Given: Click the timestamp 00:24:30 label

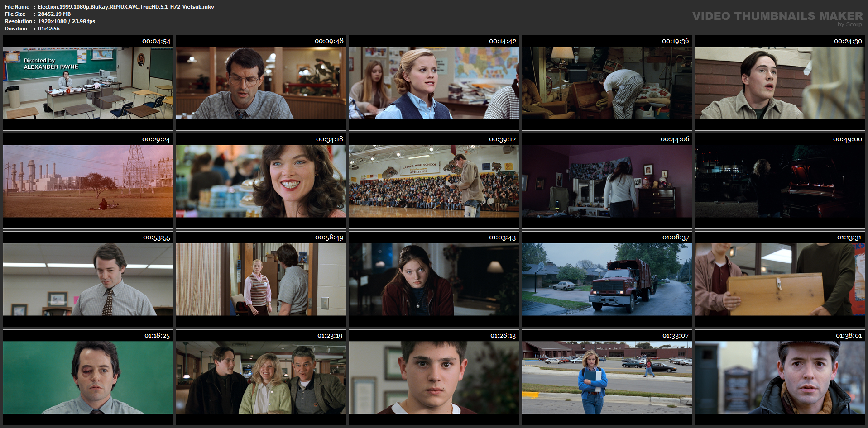Looking at the screenshot, I should click(848, 41).
